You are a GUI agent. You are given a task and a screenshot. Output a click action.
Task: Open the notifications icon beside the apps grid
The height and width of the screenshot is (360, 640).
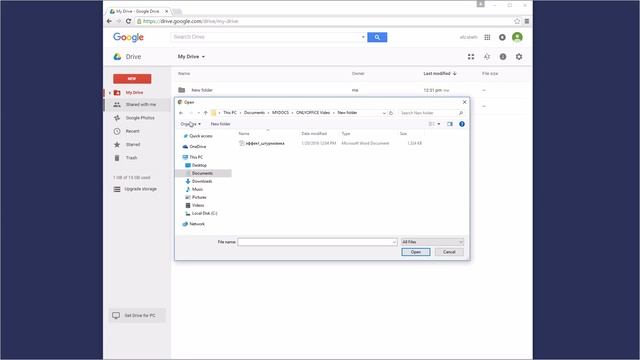502,37
